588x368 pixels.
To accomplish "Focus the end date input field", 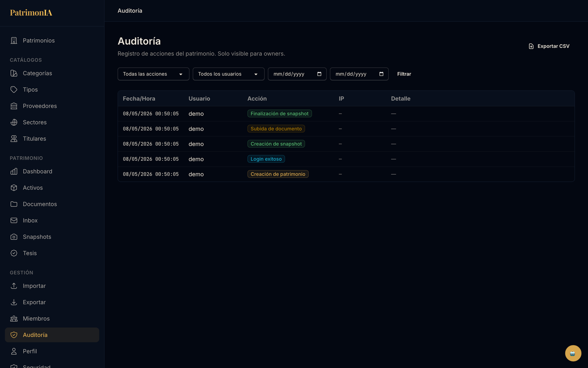I will pyautogui.click(x=359, y=74).
